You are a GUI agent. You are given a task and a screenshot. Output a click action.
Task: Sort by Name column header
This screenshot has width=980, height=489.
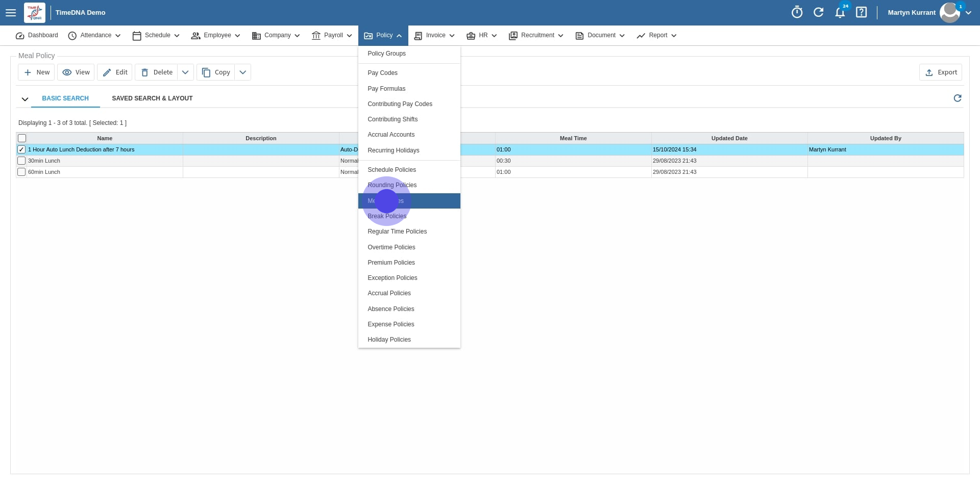pyautogui.click(x=105, y=138)
